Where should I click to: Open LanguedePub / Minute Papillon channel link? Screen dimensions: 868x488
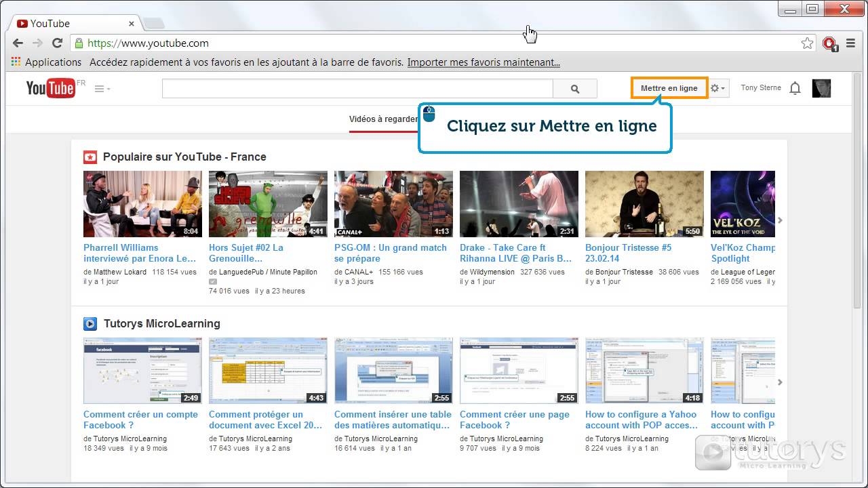click(268, 272)
